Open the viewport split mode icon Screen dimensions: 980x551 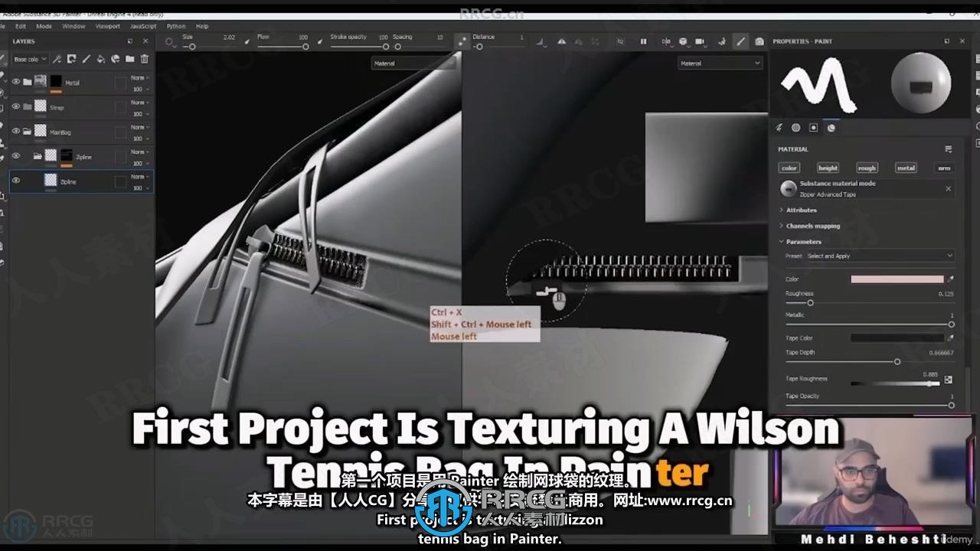pos(666,41)
